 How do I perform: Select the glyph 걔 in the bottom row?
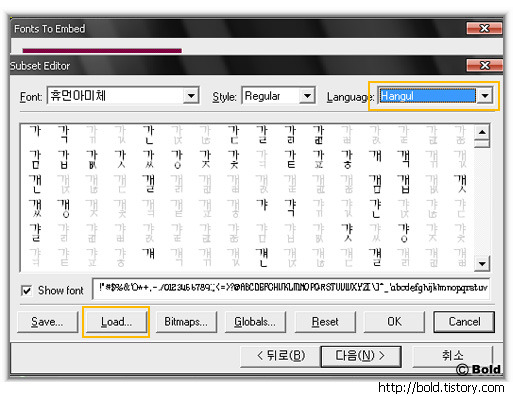(x=149, y=254)
